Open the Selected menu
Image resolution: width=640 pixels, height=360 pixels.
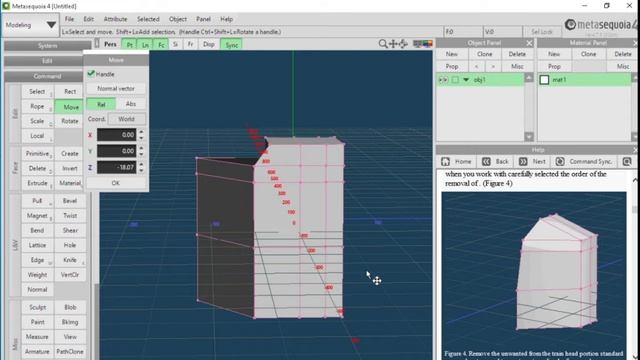148,19
